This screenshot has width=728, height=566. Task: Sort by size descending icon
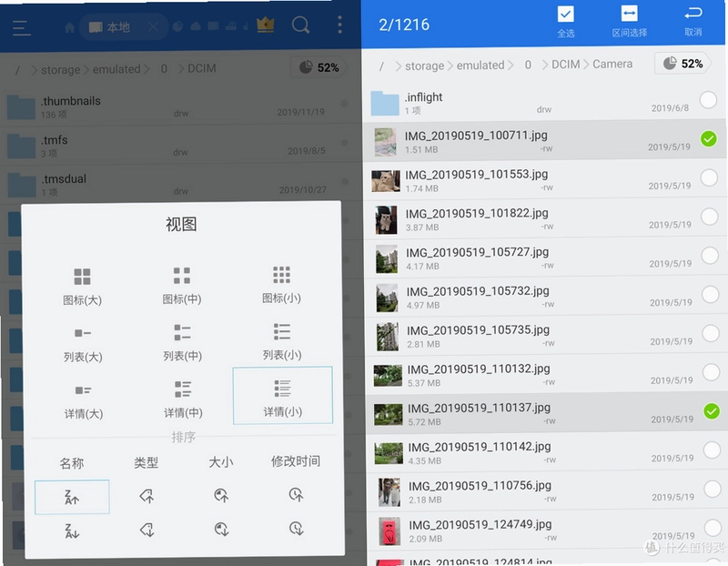(221, 529)
